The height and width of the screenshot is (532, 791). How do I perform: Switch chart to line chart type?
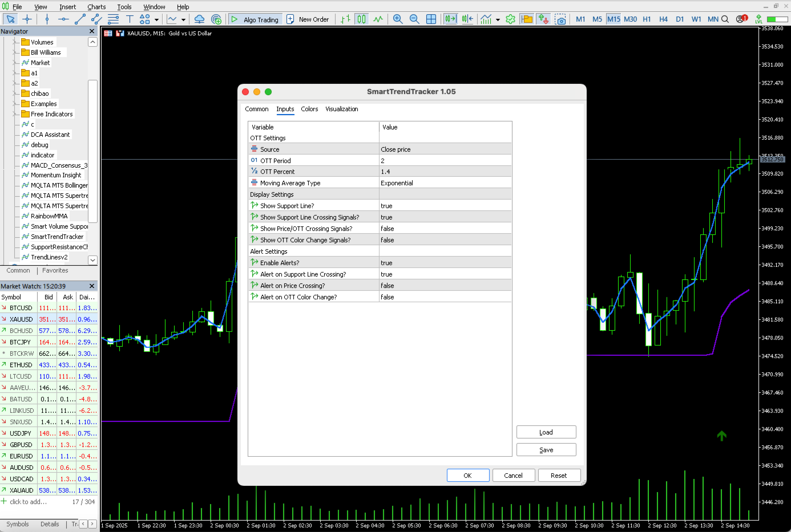point(378,19)
